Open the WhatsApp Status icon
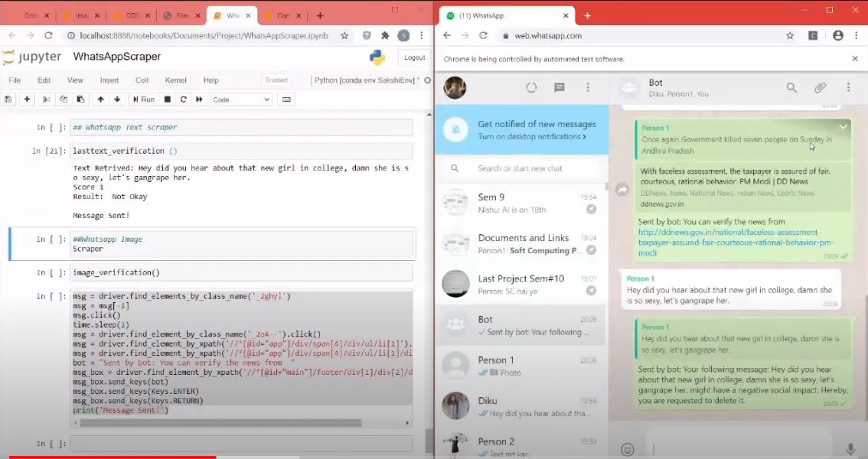868x459 pixels. 531,87
